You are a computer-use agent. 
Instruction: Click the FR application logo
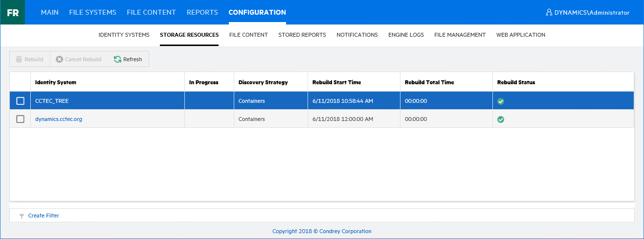point(13,12)
